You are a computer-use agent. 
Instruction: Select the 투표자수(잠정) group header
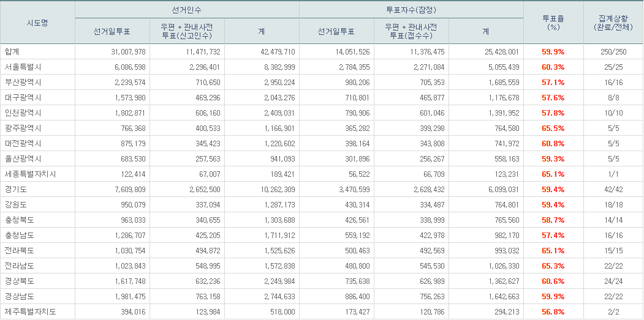[411, 10]
